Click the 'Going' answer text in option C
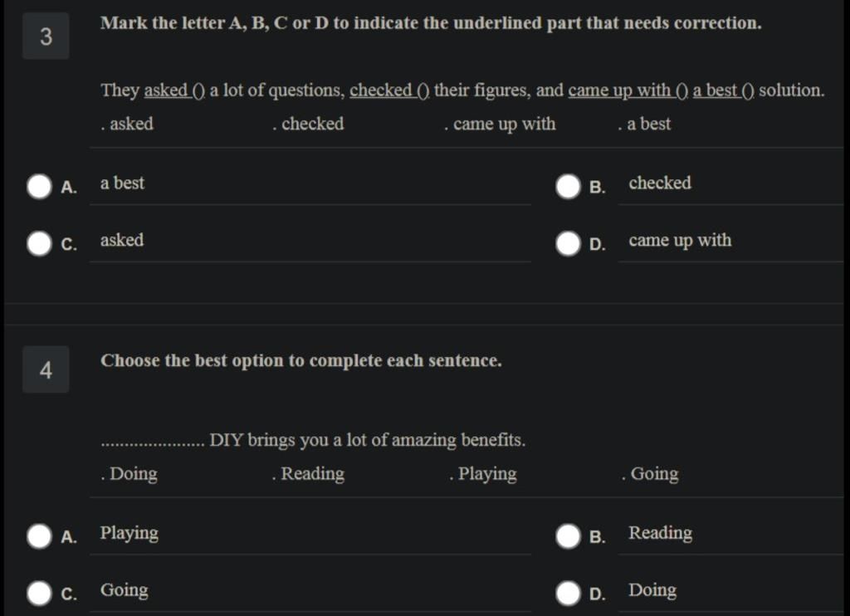The width and height of the screenshot is (850, 616). [125, 590]
